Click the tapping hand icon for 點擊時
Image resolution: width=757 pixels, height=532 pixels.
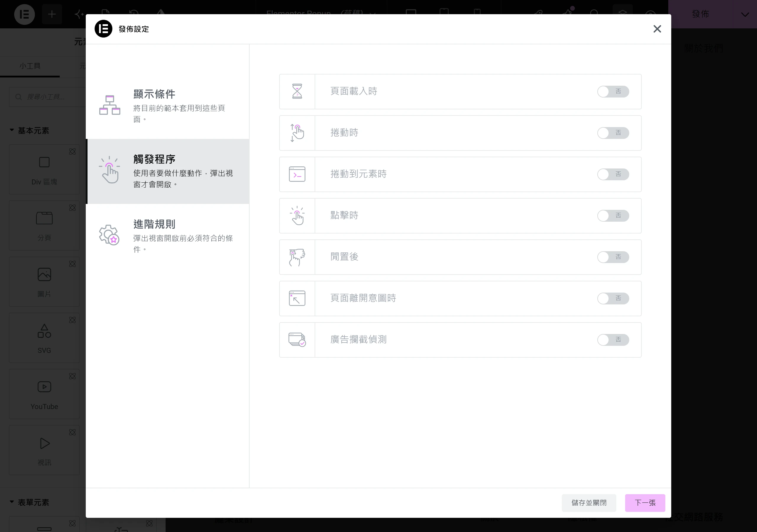point(297,215)
